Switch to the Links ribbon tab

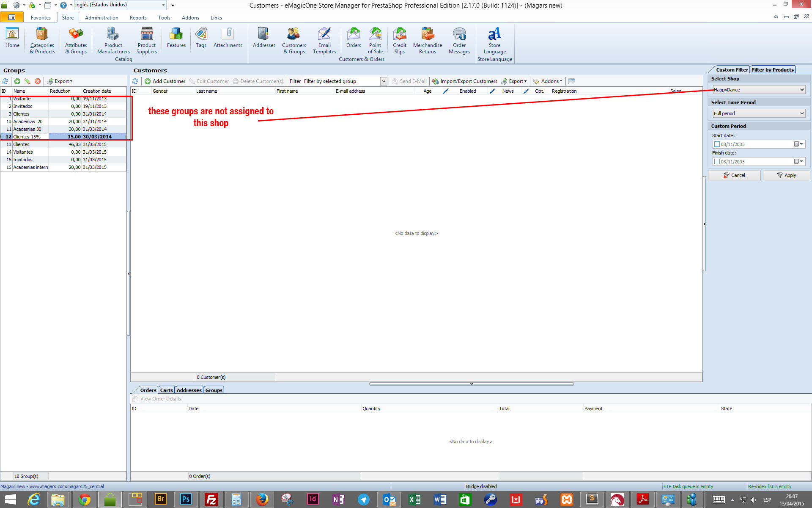tap(216, 18)
